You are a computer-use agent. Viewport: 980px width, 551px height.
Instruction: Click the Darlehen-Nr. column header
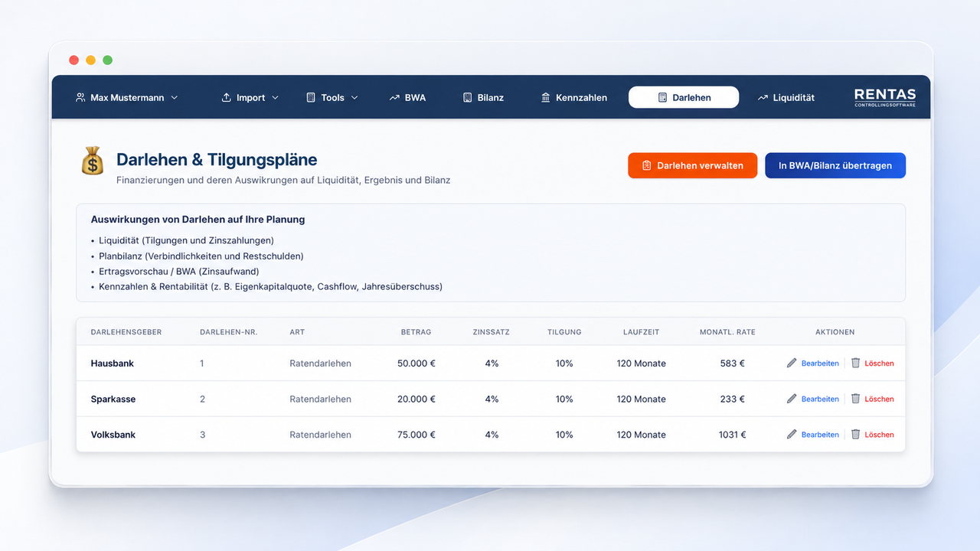[x=228, y=332]
